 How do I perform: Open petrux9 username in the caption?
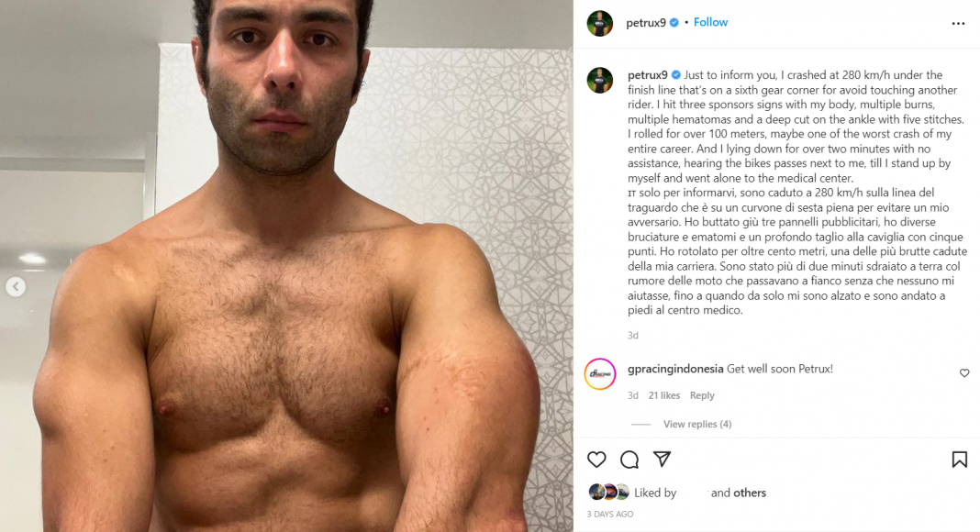(648, 75)
